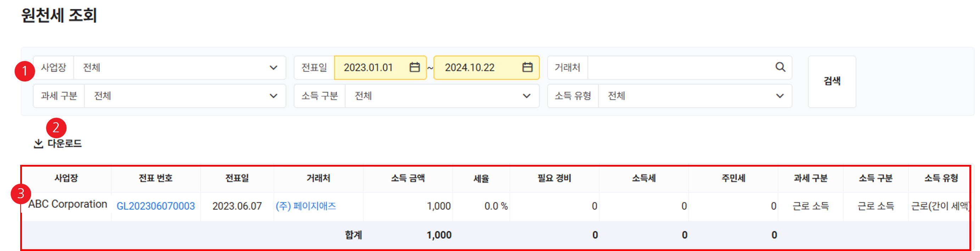Click the 다운로드 download icon
Viewport: 980px width, 251px height.
pyautogui.click(x=38, y=144)
